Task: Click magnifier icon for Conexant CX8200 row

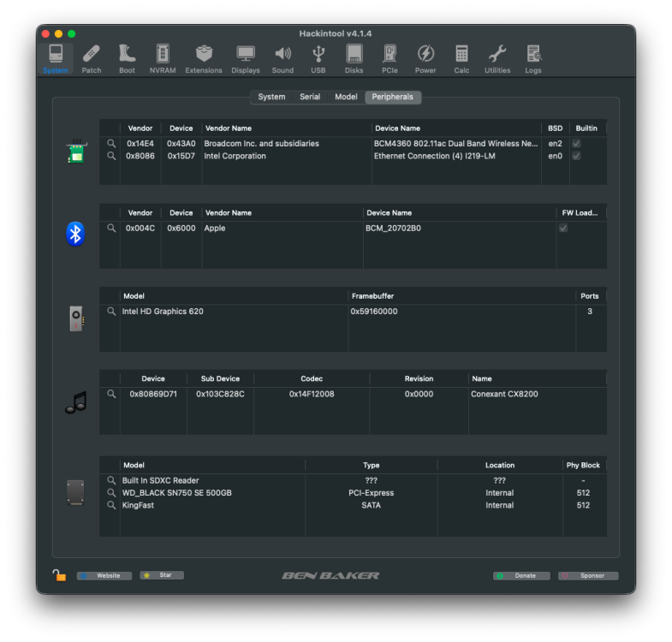Action: click(111, 394)
